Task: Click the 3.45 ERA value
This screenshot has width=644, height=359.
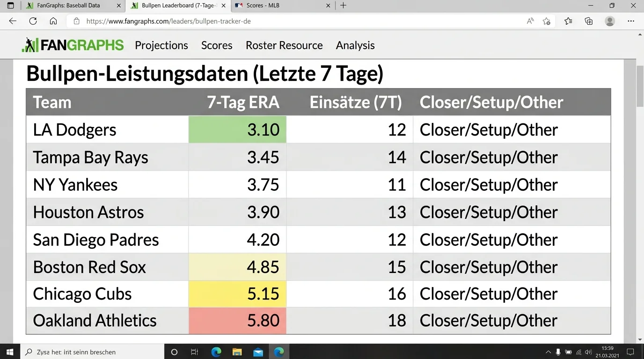Action: (263, 157)
